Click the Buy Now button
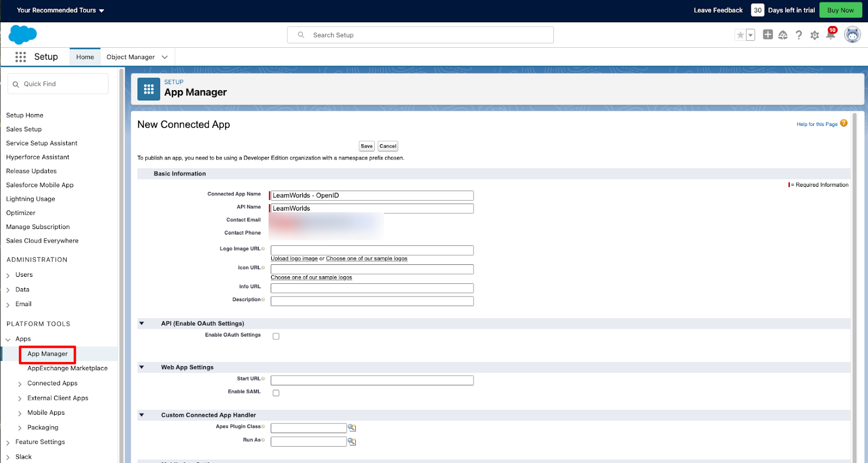The width and height of the screenshot is (868, 463). [x=840, y=10]
